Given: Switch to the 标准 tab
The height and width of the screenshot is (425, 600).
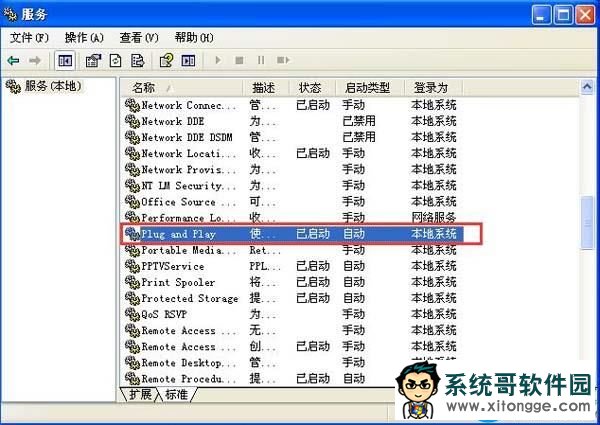Looking at the screenshot, I should 175,395.
